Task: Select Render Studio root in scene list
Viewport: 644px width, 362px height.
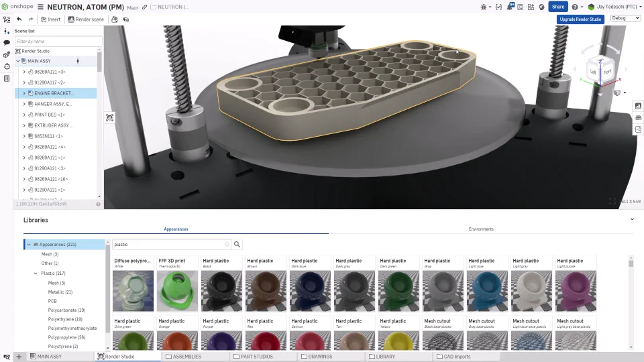Action: click(36, 51)
